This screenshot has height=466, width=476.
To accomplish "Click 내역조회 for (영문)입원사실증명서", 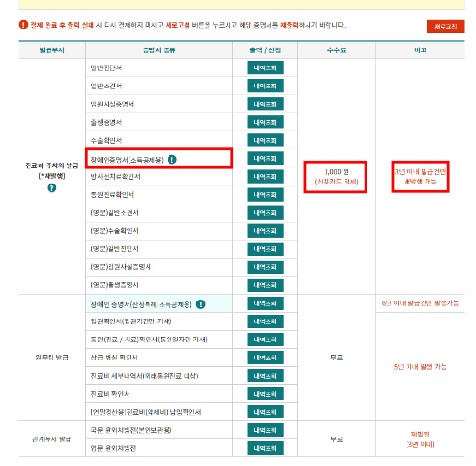I will (x=265, y=267).
